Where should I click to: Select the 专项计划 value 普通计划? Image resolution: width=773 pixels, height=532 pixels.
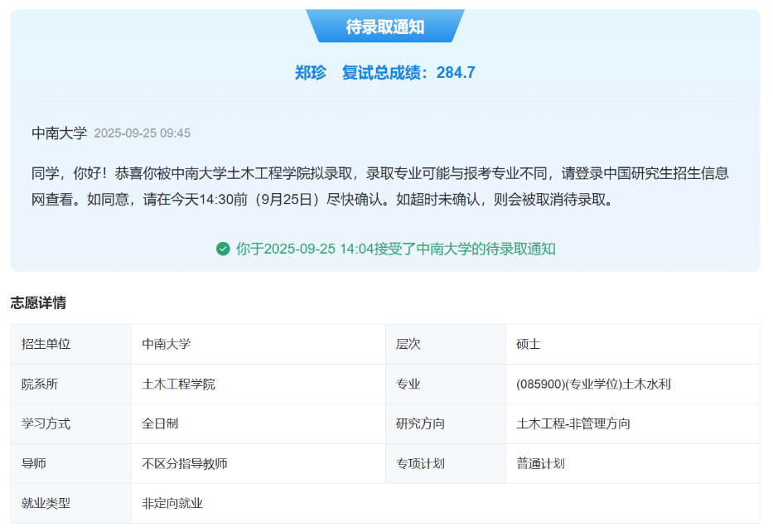(540, 463)
